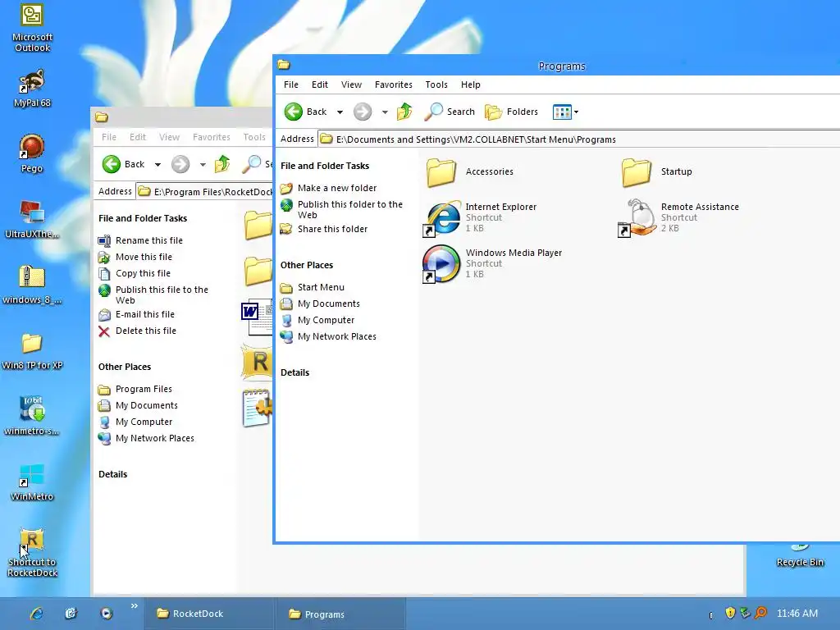Launch Windows Media Player from quick launch
The width and height of the screenshot is (840, 630).
106,614
